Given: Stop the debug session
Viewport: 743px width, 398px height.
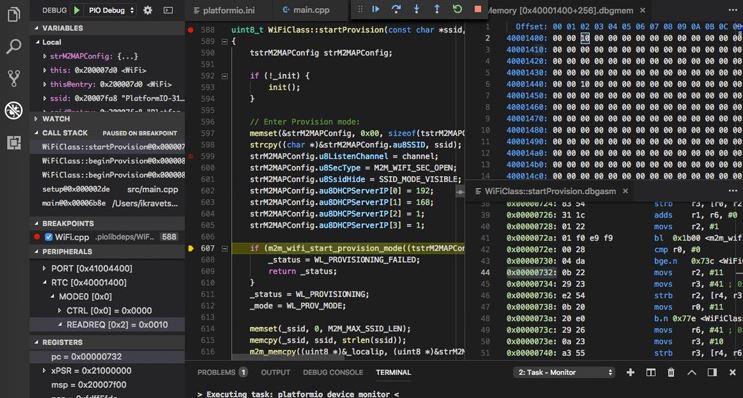Looking at the screenshot, I should point(478,9).
